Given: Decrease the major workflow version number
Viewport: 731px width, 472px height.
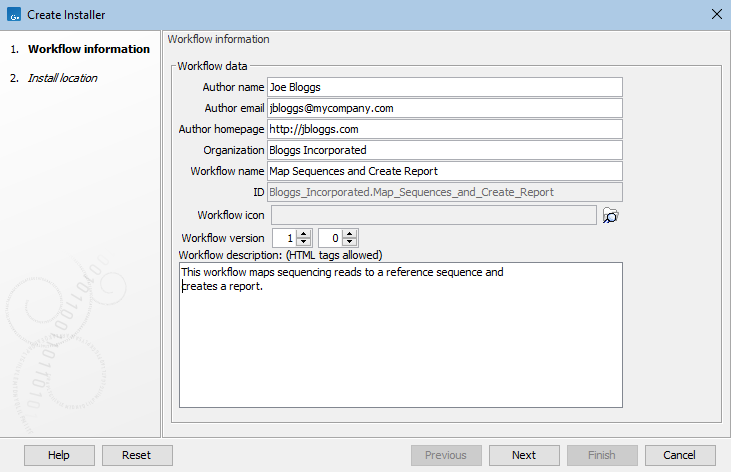Looking at the screenshot, I should (x=304, y=243).
